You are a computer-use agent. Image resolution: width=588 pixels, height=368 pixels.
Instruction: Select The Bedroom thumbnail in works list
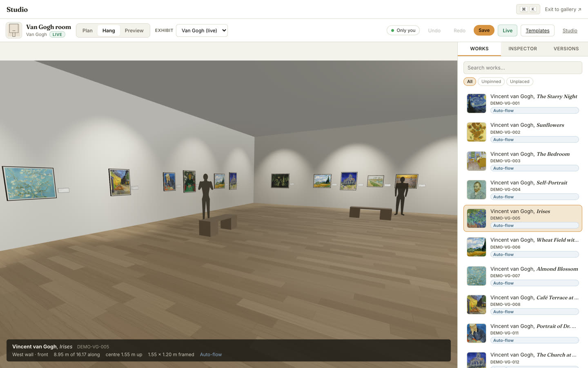[x=477, y=161]
